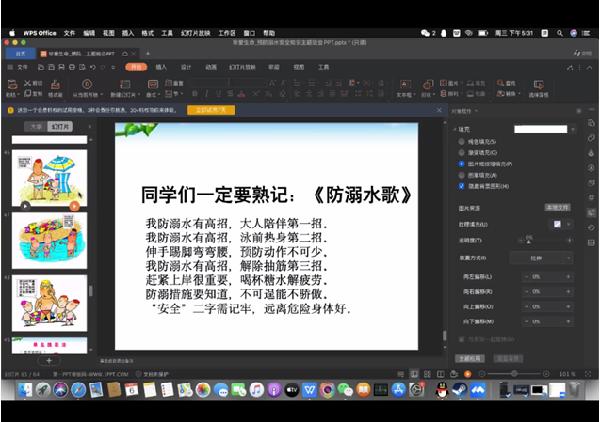This screenshot has width=600, height=422.
Task: Choose the 渐变填充 fill option
Action: [x=461, y=153]
